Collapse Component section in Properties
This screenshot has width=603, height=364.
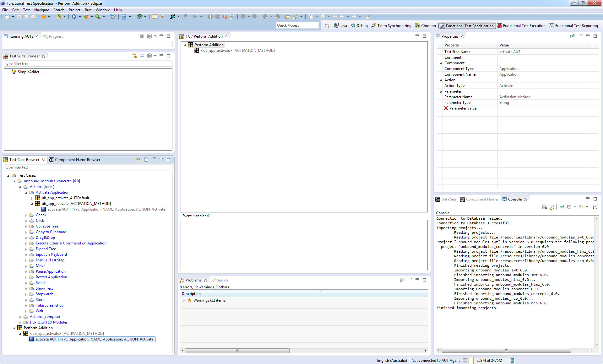441,63
